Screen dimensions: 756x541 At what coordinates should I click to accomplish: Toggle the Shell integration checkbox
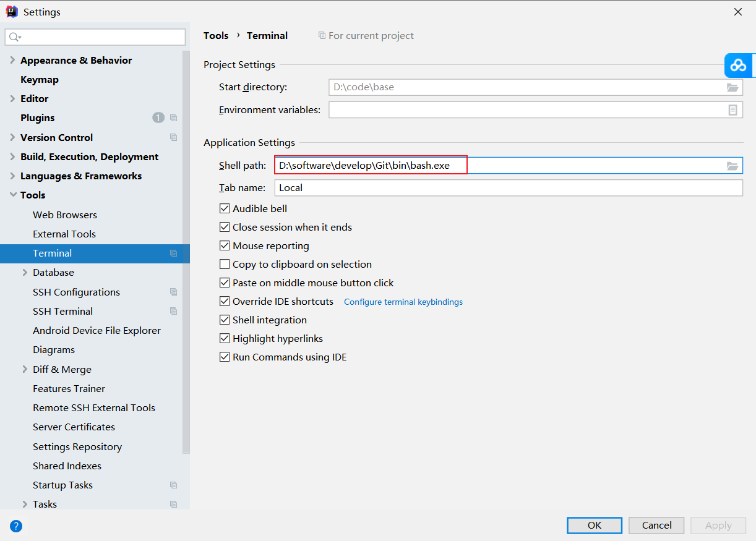pyautogui.click(x=225, y=320)
